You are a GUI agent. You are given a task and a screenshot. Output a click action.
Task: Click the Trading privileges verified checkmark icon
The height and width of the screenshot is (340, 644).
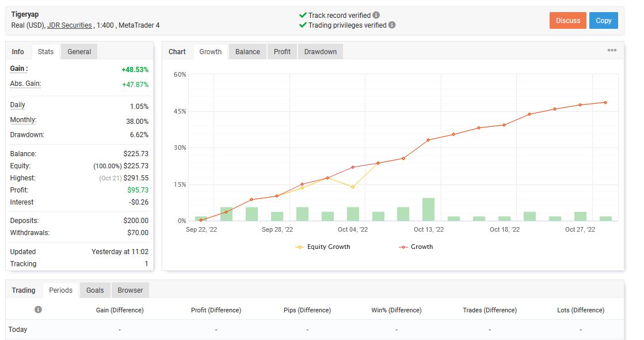(303, 25)
